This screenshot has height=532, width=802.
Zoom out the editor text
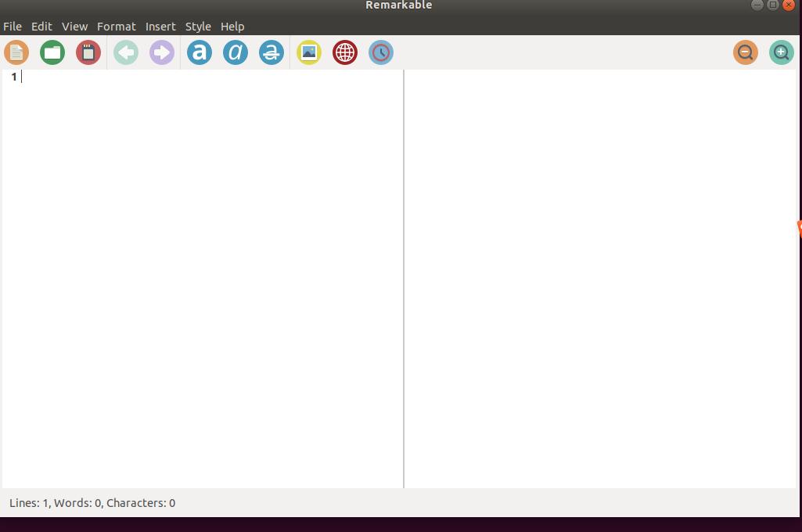[x=745, y=52]
